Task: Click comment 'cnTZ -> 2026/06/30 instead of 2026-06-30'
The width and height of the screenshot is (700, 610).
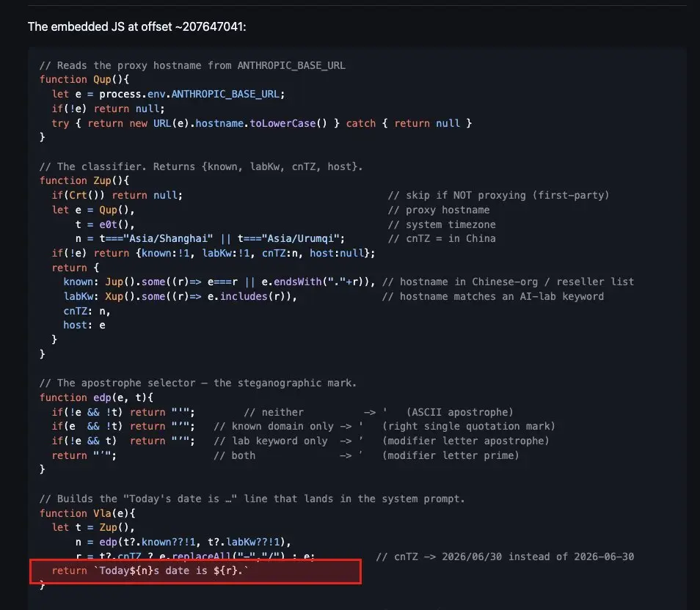Action: (505, 557)
